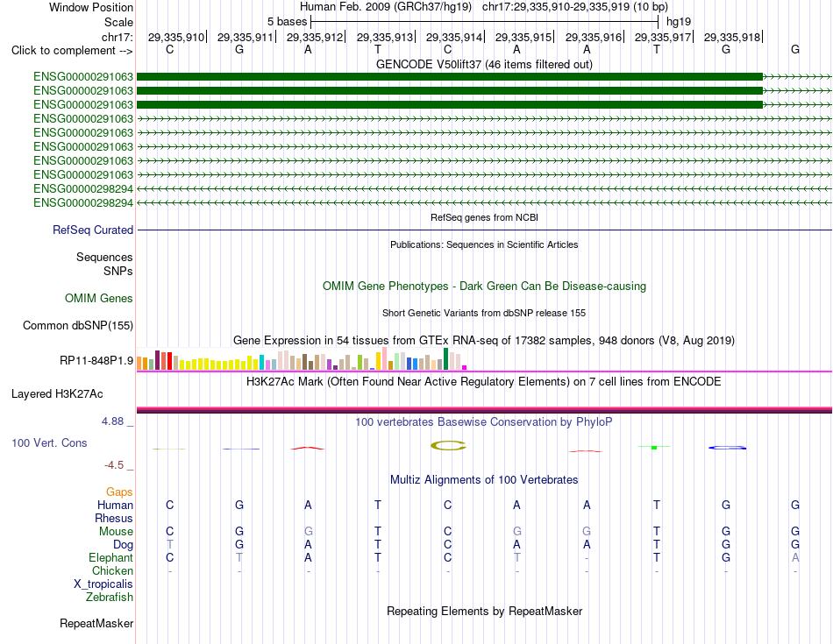Click the dark green GTEx expression bar
This screenshot has width=833, height=644.
445,359
